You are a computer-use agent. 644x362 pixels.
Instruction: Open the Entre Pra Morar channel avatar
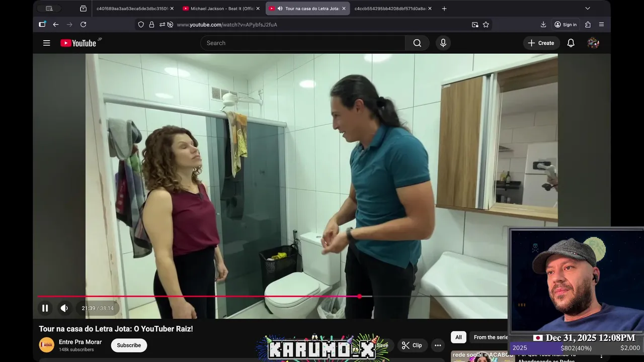[x=47, y=345]
